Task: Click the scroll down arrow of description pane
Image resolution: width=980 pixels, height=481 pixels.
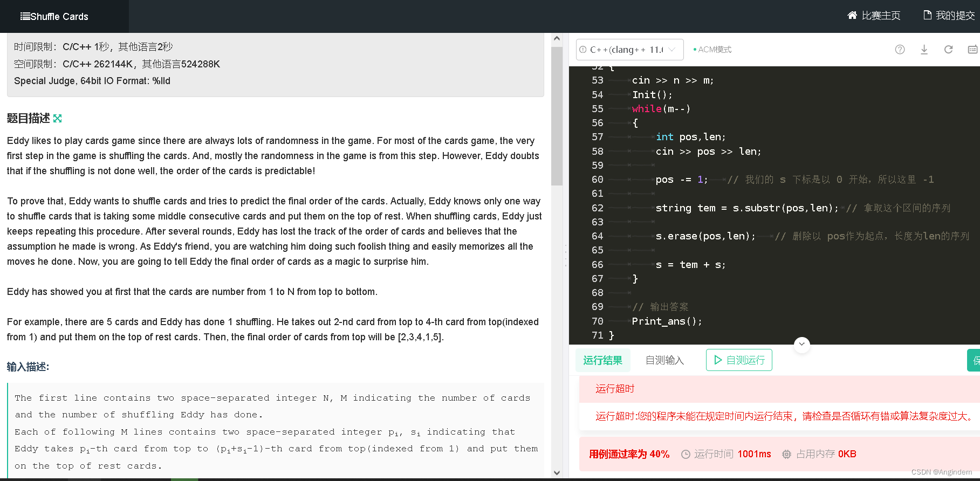Action: [x=557, y=473]
